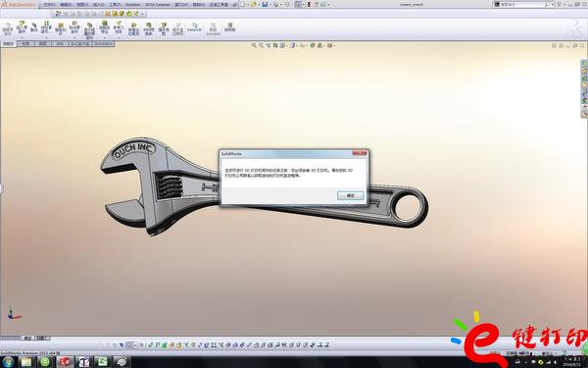588x368 pixels.
Task: Open SolidWorks from the Windows taskbar icon
Action: 64,361
